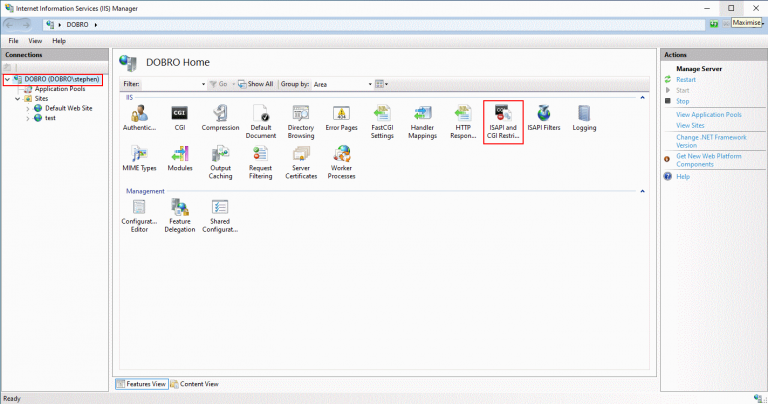
Task: Expand the Default Web Site node
Action: click(x=28, y=108)
